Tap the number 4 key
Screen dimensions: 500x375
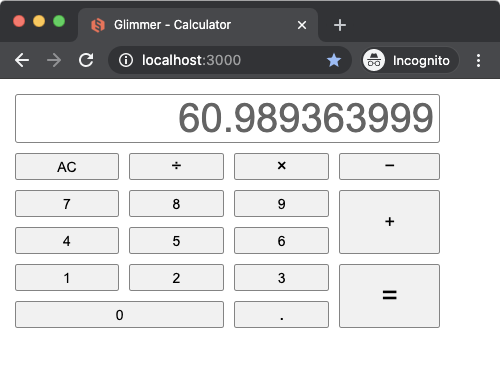tap(67, 241)
